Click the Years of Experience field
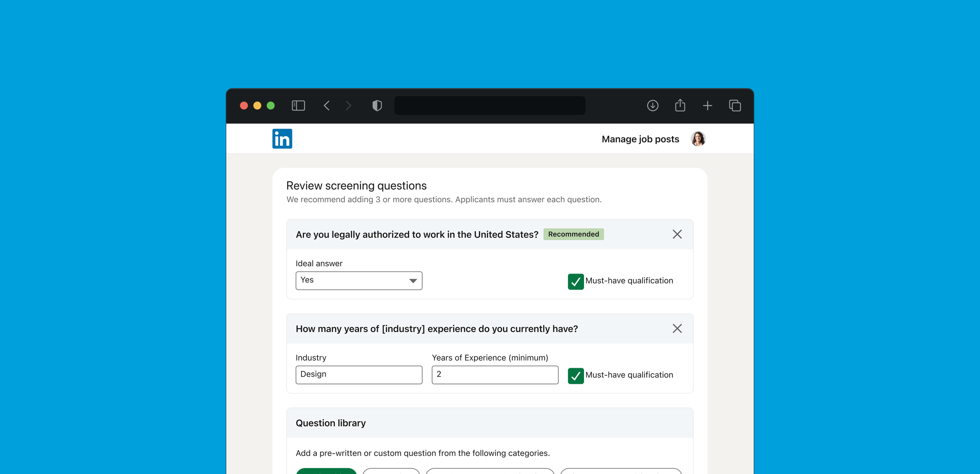980x474 pixels. pos(495,375)
